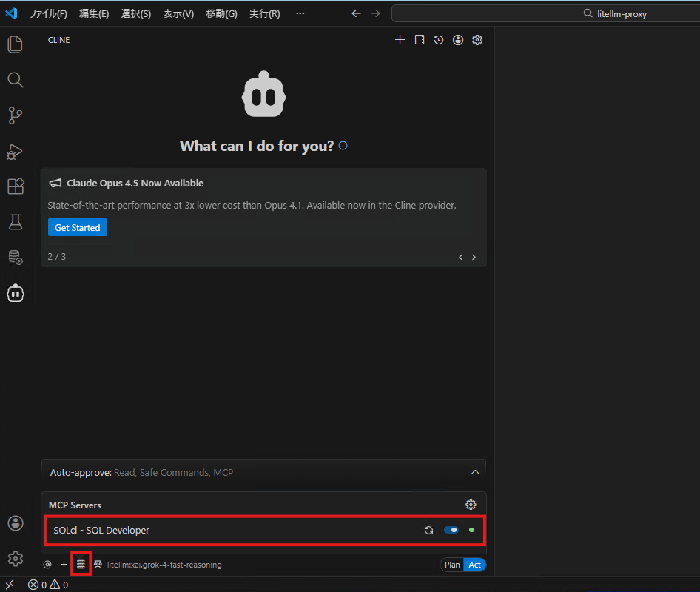The height and width of the screenshot is (592, 700).
Task: Switch to Act mode
Action: tap(474, 565)
